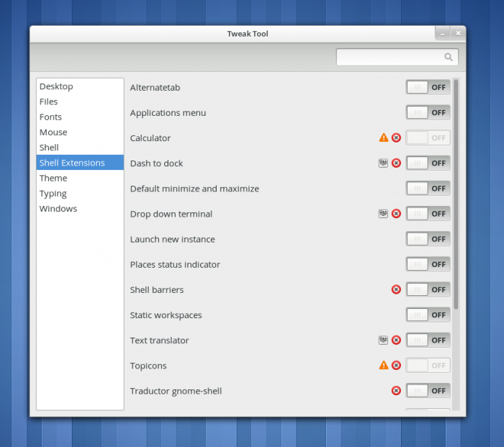
Task: Toggle the Alternatetab switch
Action: click(428, 87)
